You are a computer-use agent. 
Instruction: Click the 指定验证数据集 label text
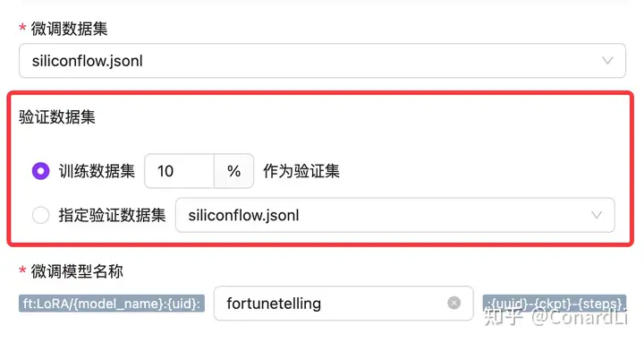coord(112,215)
